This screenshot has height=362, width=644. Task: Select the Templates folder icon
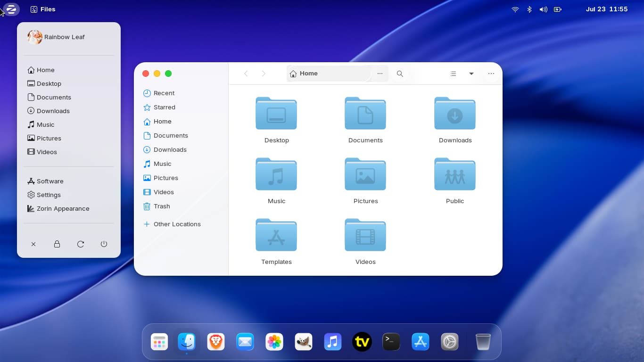(276, 235)
